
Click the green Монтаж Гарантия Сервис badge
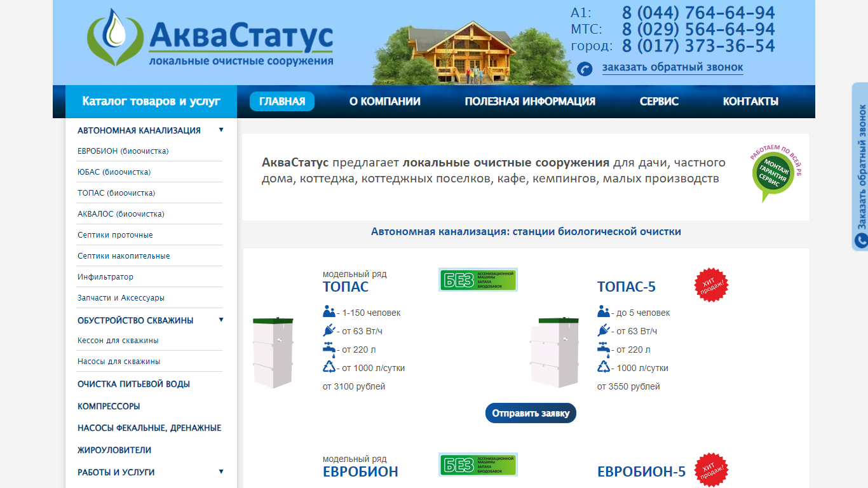tap(774, 173)
